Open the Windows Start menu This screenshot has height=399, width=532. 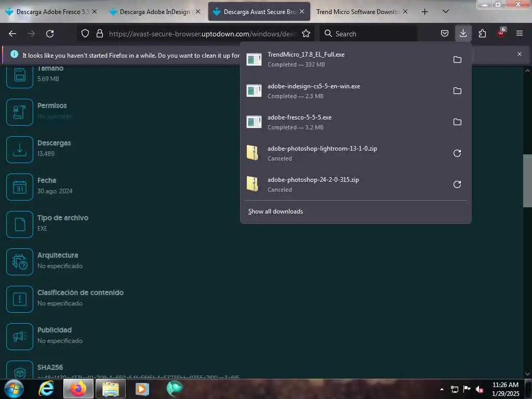pyautogui.click(x=14, y=389)
